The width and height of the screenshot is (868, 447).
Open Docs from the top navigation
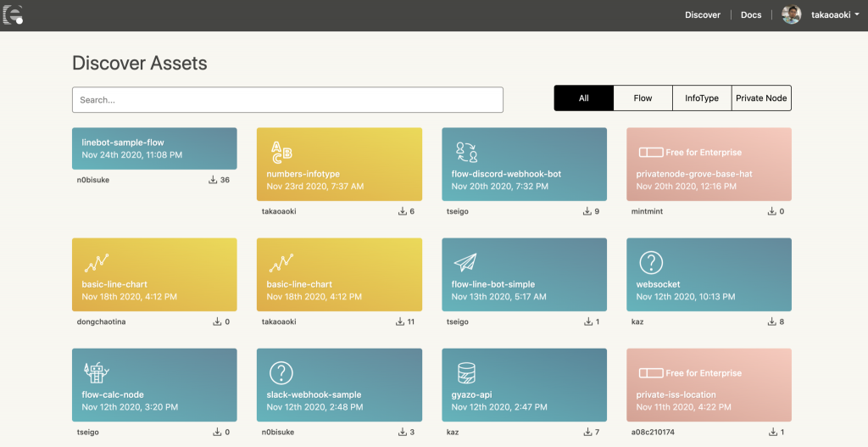click(751, 14)
